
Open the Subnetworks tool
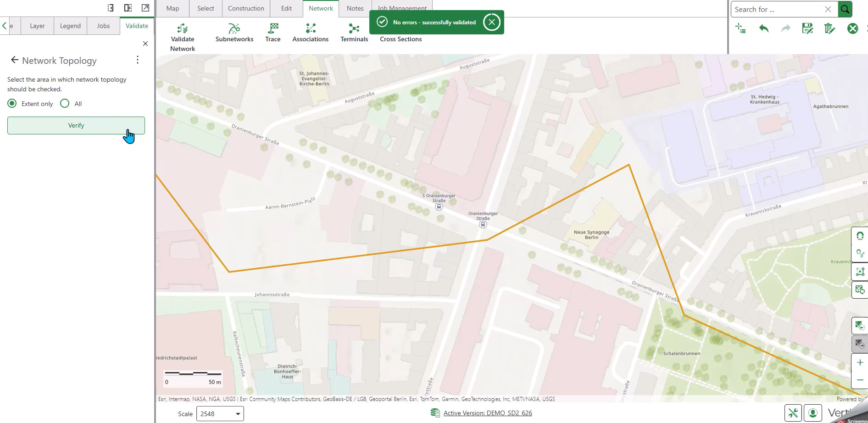click(234, 31)
